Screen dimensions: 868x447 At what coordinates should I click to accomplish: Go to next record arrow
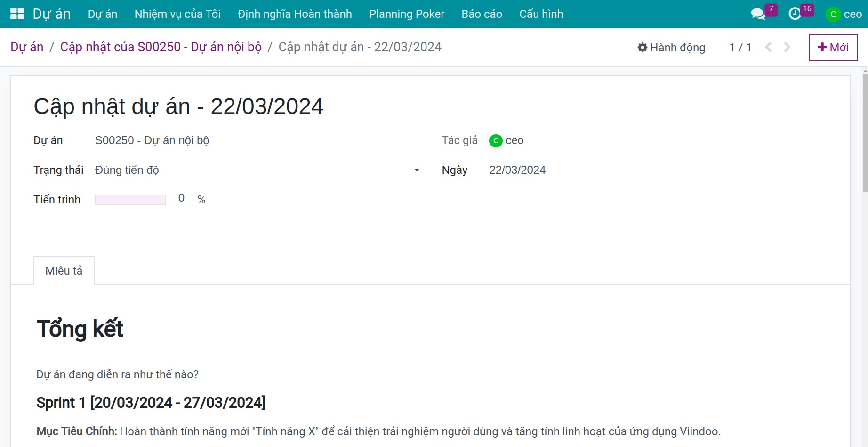tap(787, 47)
